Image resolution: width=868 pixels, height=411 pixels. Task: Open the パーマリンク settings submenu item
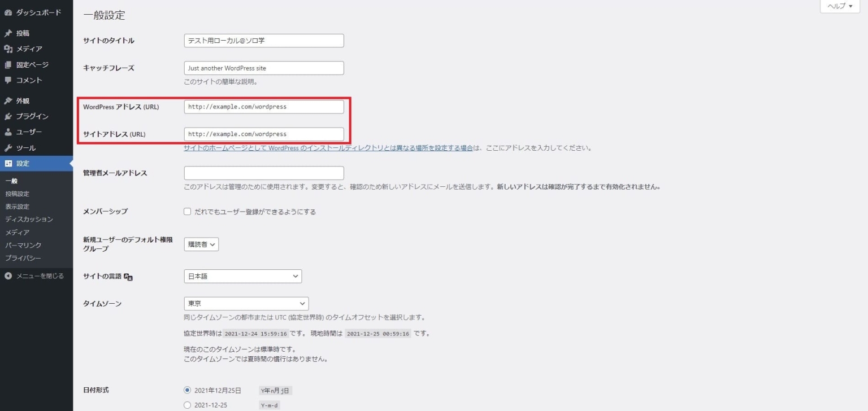tap(23, 245)
